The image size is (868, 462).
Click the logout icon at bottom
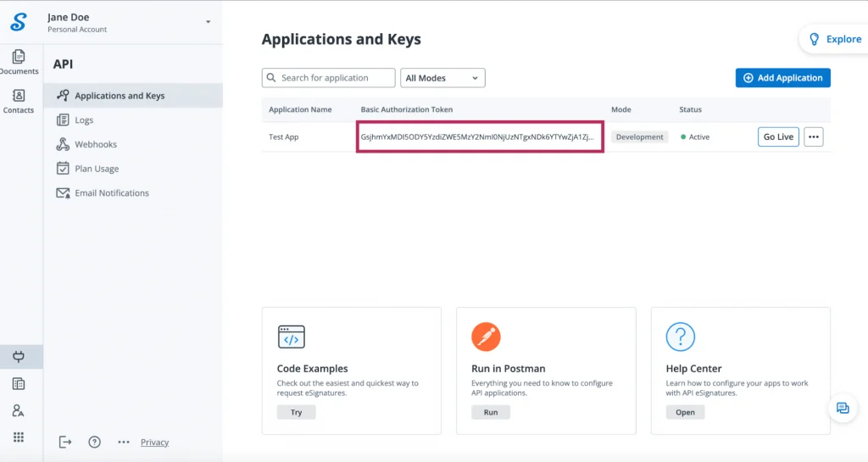(x=65, y=442)
